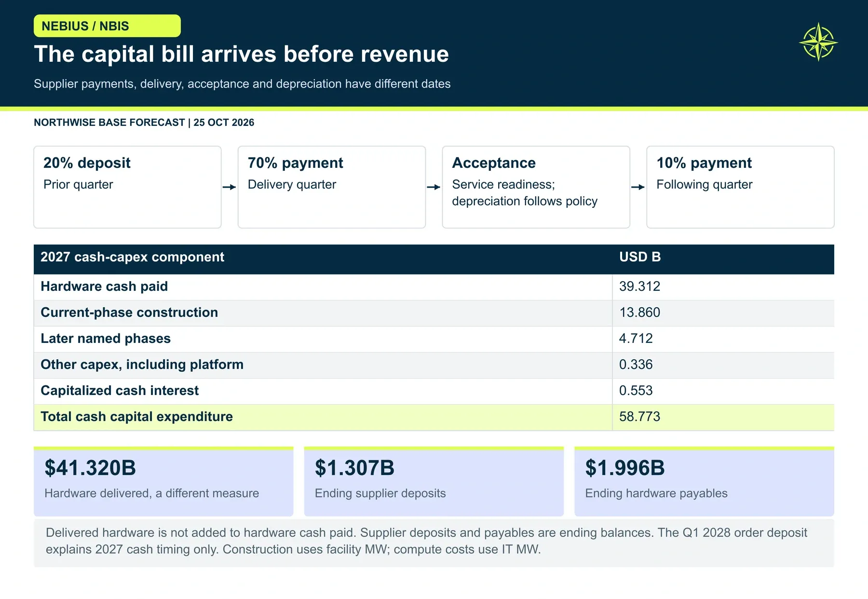Select the '20% deposit' step card
This screenshot has height=599, width=868.
(x=127, y=187)
